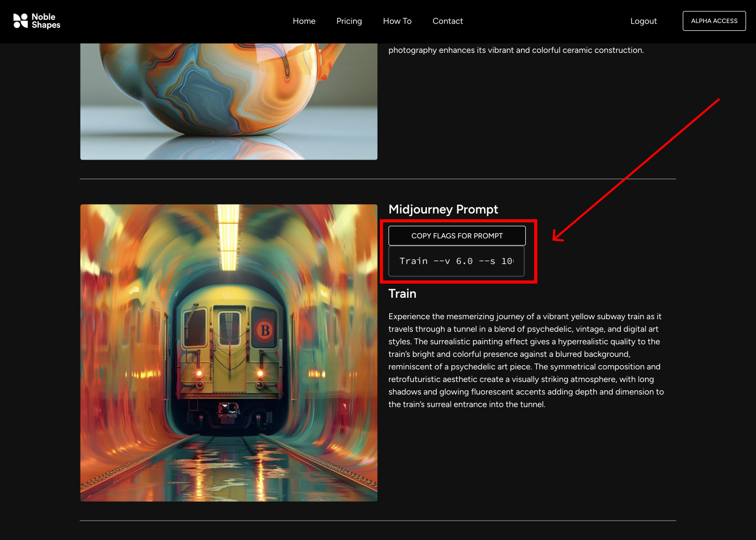Click the train's left glowing headlight
The width and height of the screenshot is (756, 540).
[x=199, y=374]
